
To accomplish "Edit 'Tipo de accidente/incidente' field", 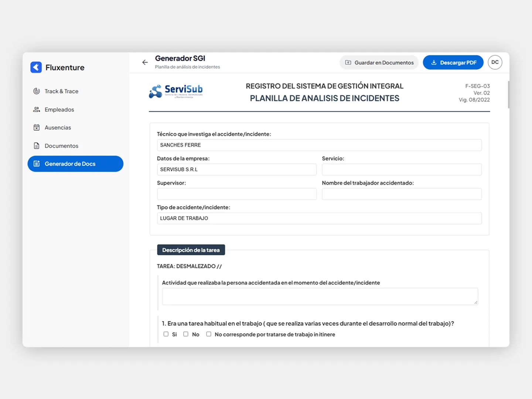I will (x=319, y=218).
